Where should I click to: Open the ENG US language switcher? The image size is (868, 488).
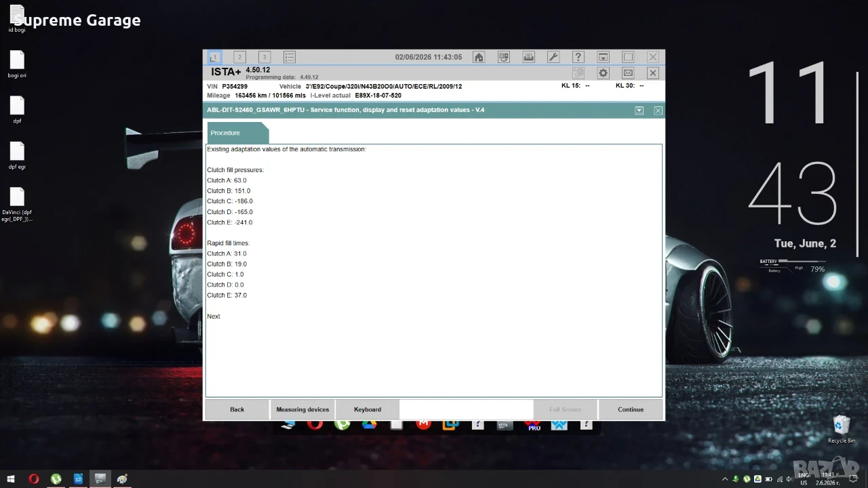[804, 479]
